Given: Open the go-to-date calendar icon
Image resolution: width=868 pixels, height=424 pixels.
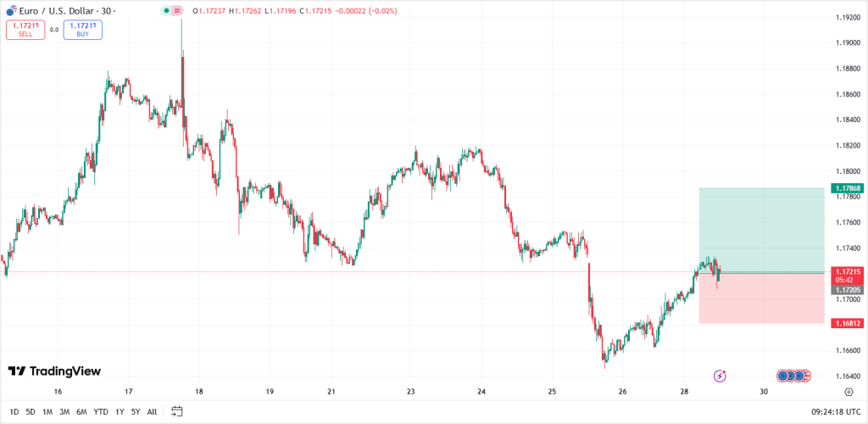Looking at the screenshot, I should click(177, 411).
